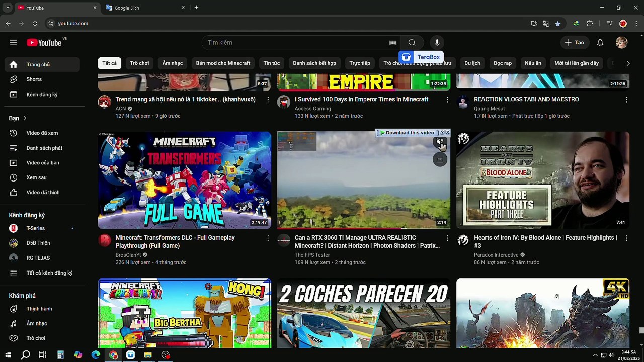This screenshot has height=362, width=644.
Task: Open options for Hearts of Iron IV video
Action: [626, 238]
